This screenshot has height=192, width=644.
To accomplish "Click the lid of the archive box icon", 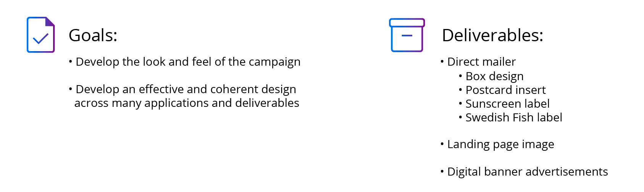I will click(x=407, y=23).
